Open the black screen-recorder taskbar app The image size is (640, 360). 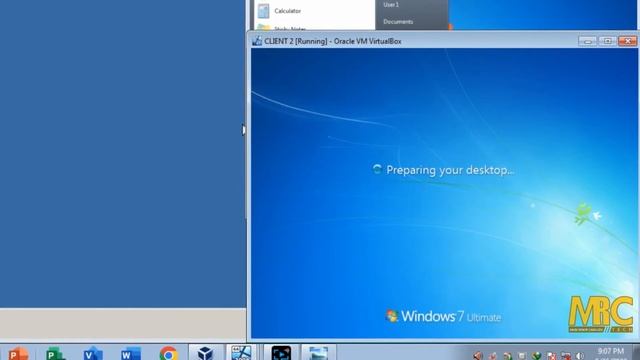click(281, 353)
